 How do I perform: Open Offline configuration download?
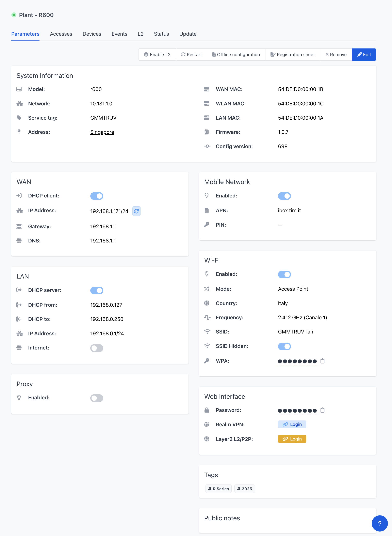[x=236, y=55]
